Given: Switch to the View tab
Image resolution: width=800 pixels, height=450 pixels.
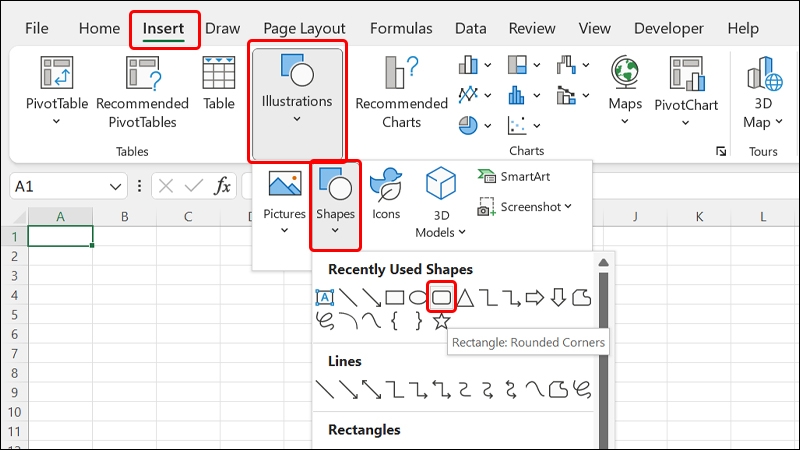Looking at the screenshot, I should [594, 28].
